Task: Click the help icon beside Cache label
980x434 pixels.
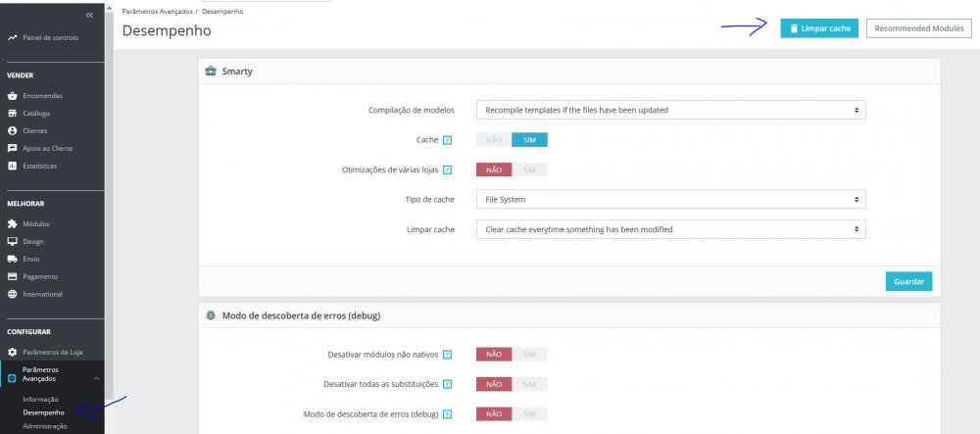Action: (x=447, y=140)
